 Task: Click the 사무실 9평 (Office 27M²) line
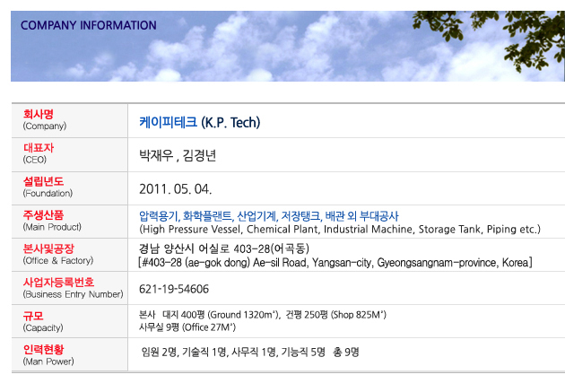coord(187,327)
